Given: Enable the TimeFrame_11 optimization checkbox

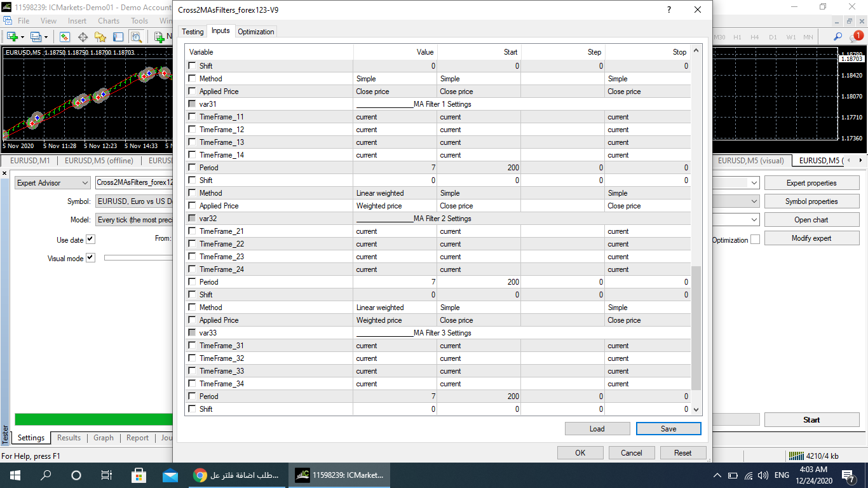Looking at the screenshot, I should click(x=193, y=117).
